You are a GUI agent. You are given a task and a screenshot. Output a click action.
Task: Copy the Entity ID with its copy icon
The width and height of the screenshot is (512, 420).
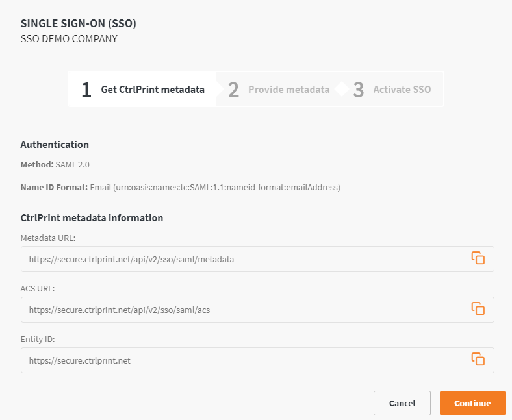point(478,359)
